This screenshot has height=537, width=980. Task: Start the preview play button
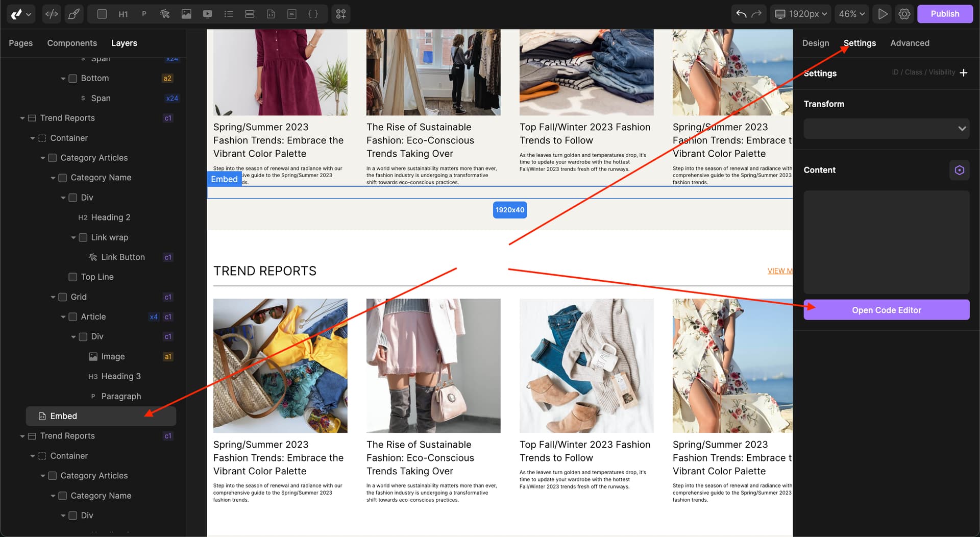point(883,14)
